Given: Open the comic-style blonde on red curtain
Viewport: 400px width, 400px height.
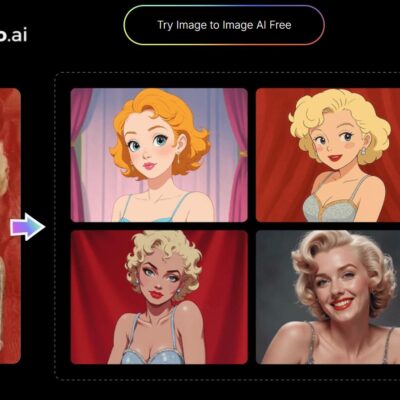Looking at the screenshot, I should coord(159,297).
